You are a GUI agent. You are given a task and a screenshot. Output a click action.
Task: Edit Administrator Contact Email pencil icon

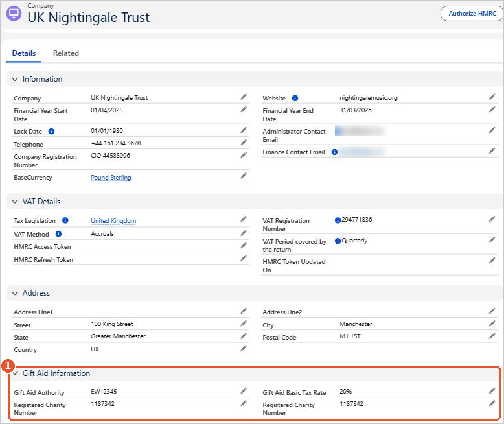(492, 130)
